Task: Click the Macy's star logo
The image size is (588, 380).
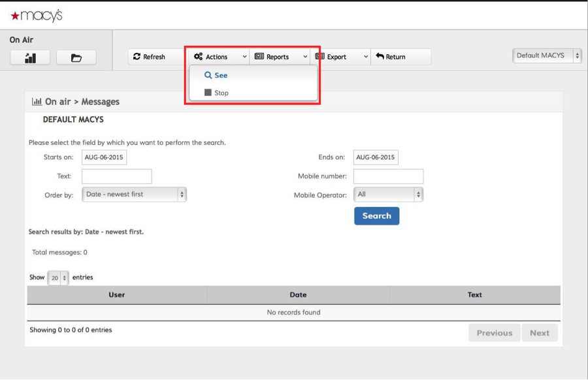Action: tap(37, 16)
